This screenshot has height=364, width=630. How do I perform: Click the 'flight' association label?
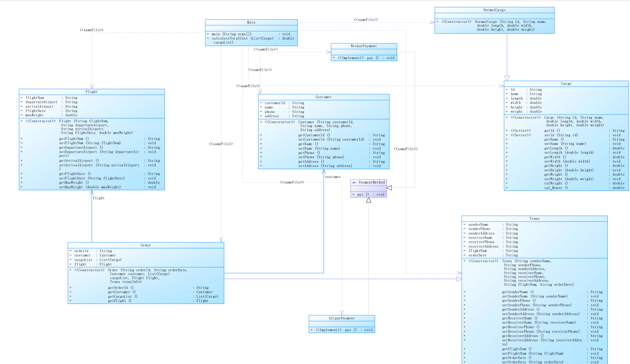tap(99, 198)
